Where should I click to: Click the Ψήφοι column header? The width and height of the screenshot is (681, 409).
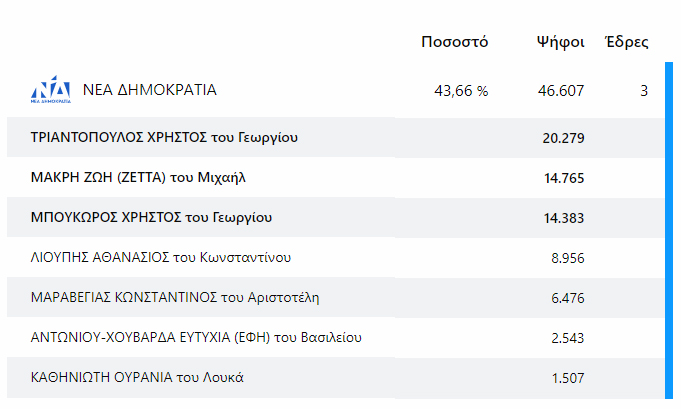coord(560,42)
